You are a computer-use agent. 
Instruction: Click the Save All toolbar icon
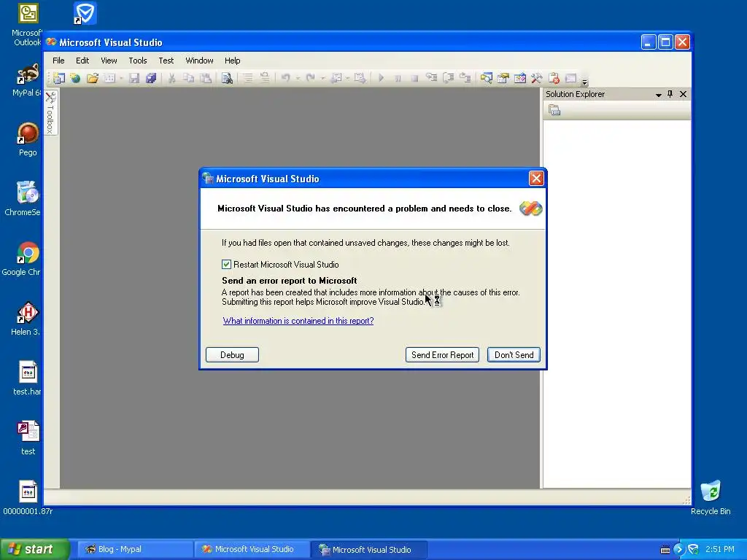tap(151, 78)
